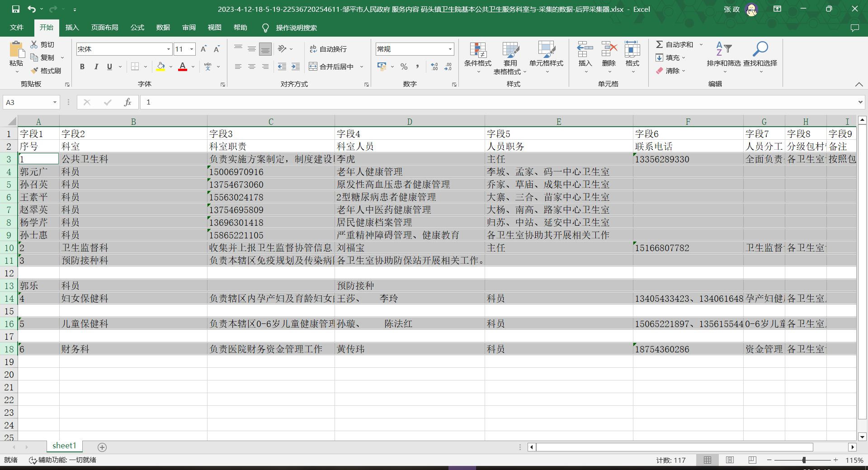Click the Paste clipboard icon

click(16, 49)
